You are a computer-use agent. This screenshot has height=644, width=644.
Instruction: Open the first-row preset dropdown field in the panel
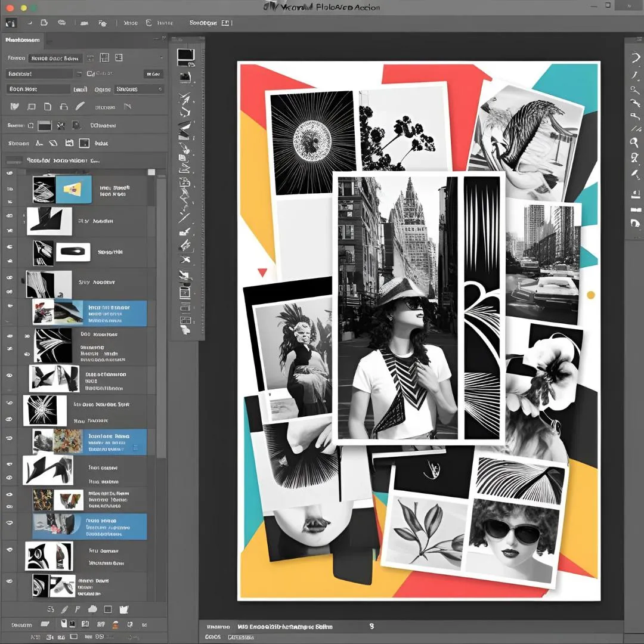coord(55,58)
